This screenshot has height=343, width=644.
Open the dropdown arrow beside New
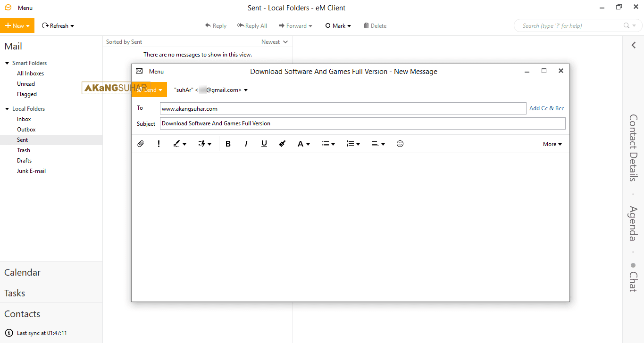pos(28,26)
